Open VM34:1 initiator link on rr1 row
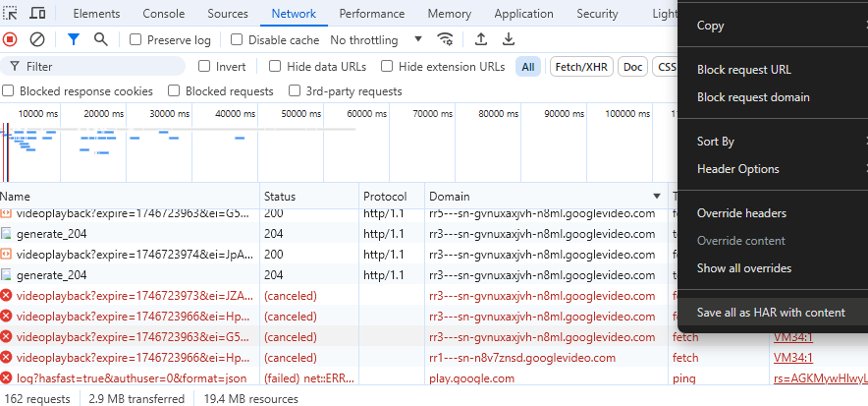The height and width of the screenshot is (406, 868). 793,358
